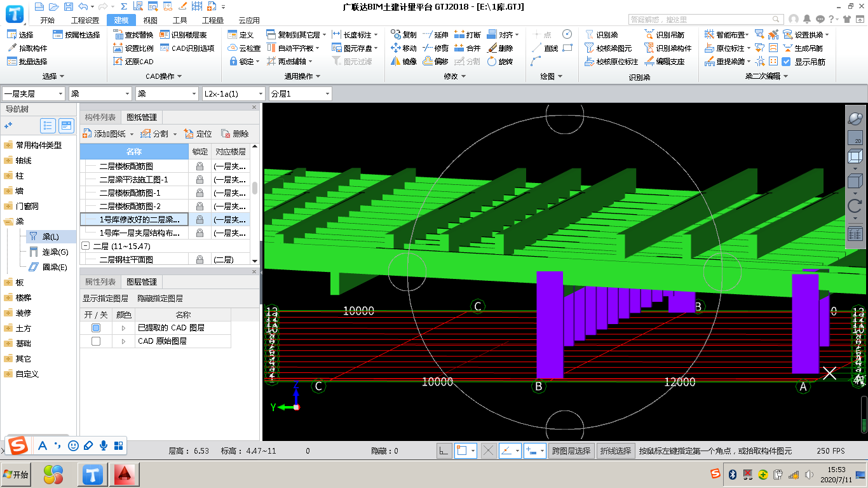
Task: Click the 校核梁图元 tool
Action: [x=608, y=48]
